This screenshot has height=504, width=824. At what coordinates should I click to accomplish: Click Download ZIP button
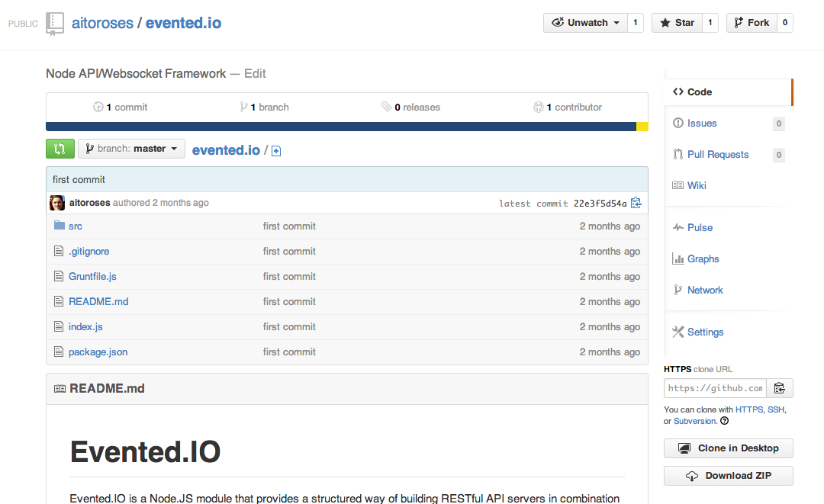pyautogui.click(x=729, y=476)
